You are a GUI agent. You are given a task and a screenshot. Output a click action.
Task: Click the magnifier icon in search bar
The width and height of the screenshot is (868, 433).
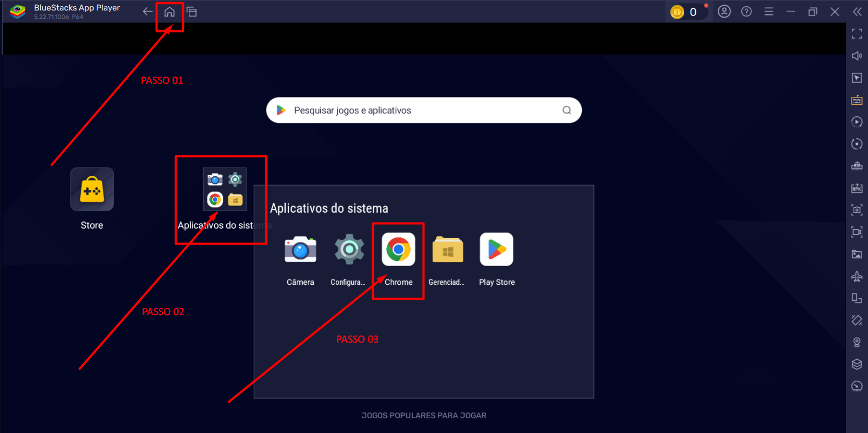567,110
